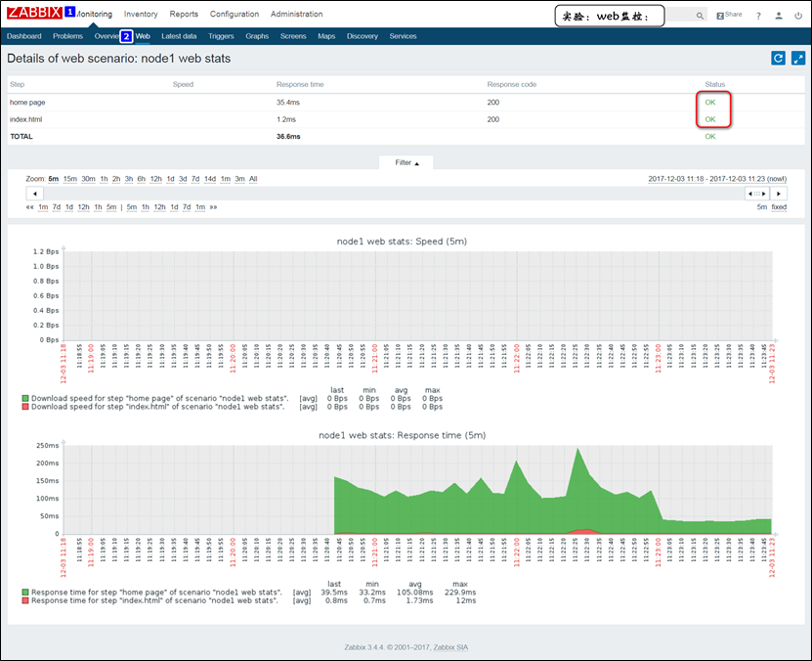This screenshot has width=812, height=661.
Task: Open user profile icon
Action: tap(779, 16)
